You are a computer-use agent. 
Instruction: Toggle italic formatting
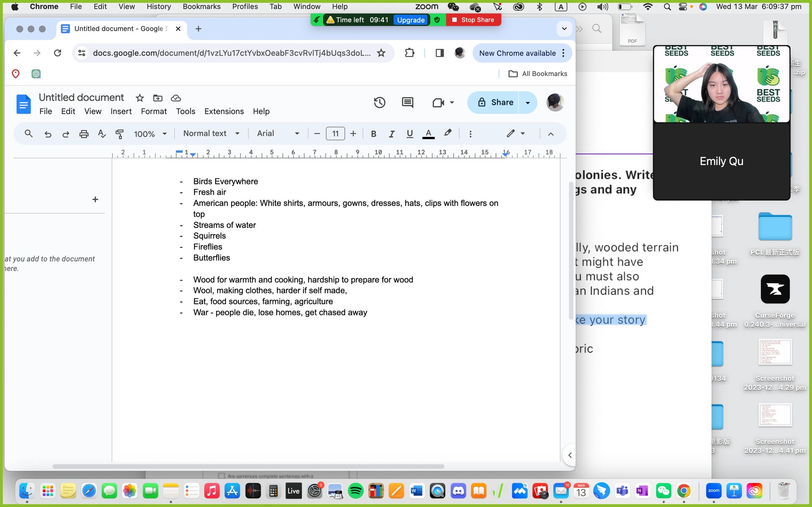pos(391,133)
